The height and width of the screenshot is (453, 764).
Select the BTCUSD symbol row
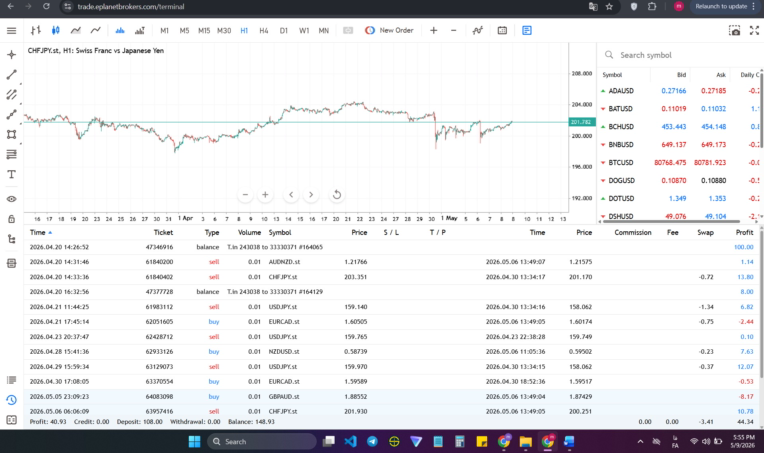click(x=679, y=163)
